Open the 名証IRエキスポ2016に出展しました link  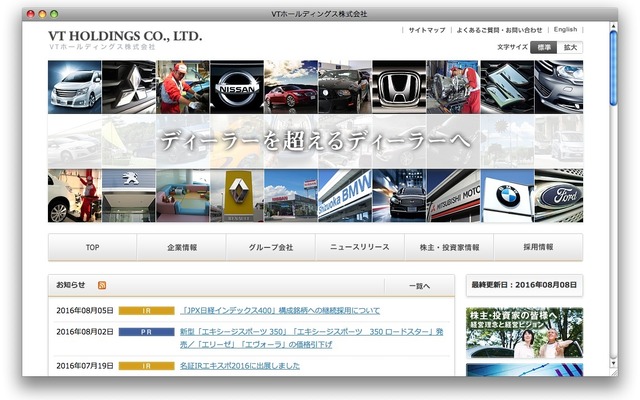tap(240, 366)
